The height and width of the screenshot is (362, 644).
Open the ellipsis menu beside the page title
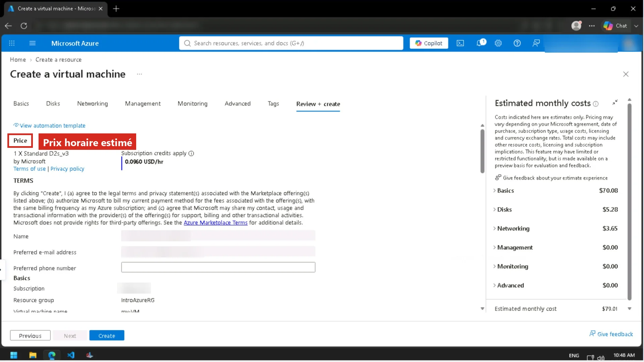[x=140, y=74]
